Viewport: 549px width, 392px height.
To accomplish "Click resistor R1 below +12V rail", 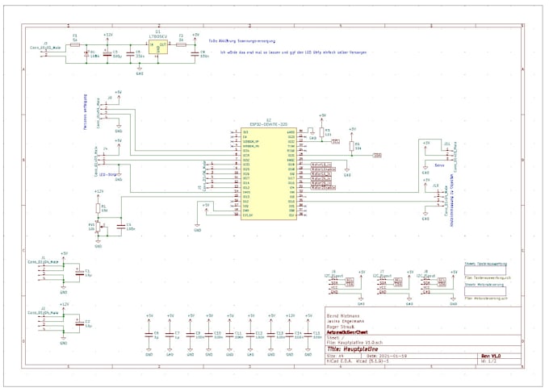I will click(98, 208).
